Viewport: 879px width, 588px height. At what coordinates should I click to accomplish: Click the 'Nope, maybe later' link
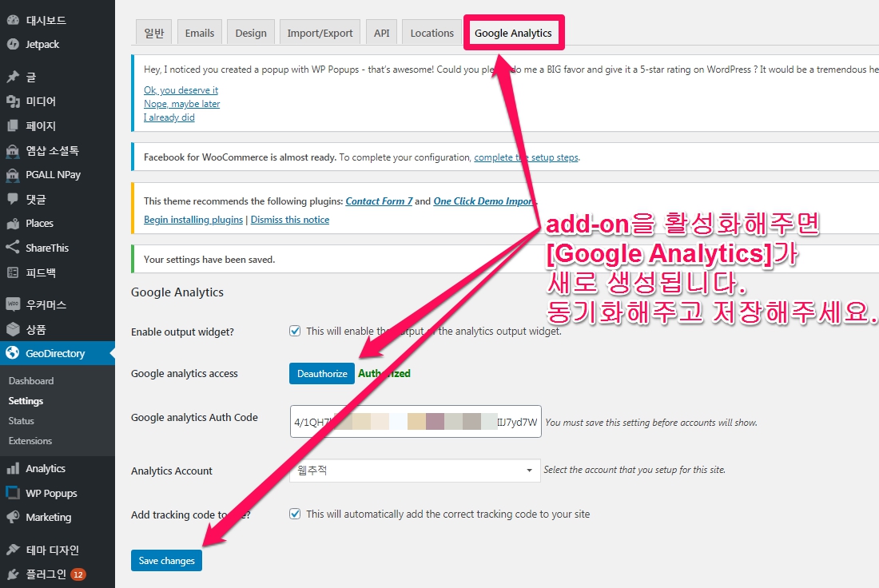tap(181, 104)
